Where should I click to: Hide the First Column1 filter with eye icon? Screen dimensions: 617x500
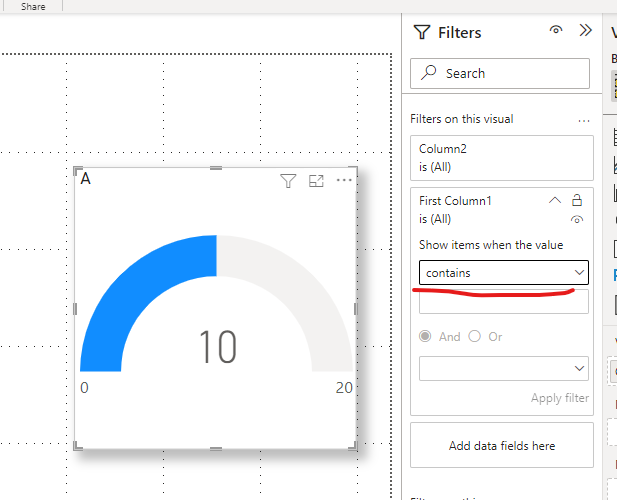tap(577, 220)
